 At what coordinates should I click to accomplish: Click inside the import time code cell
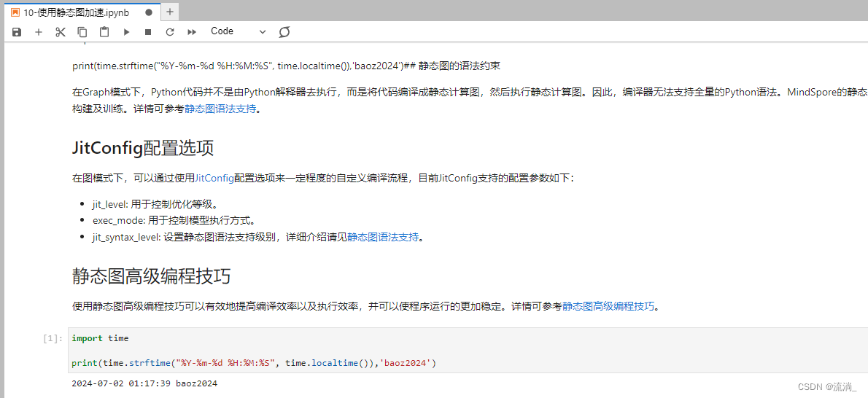click(468, 351)
